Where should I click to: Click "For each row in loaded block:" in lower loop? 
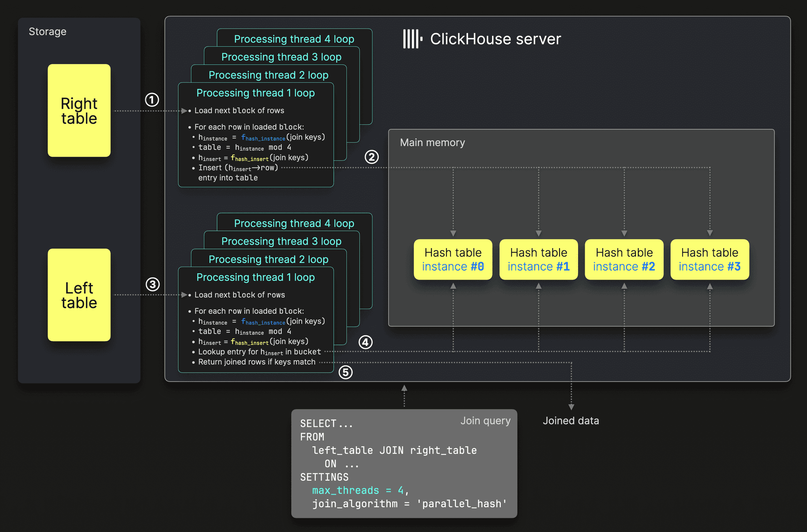pos(249,311)
